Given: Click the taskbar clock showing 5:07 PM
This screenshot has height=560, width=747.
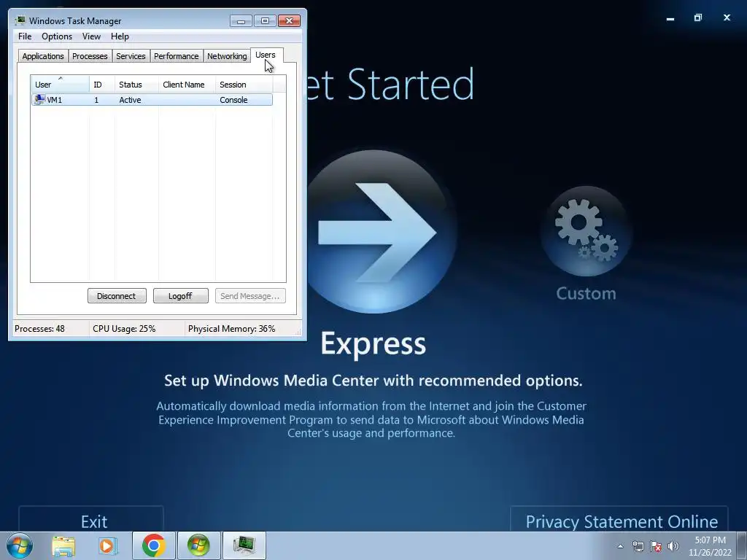Looking at the screenshot, I should 710,546.
